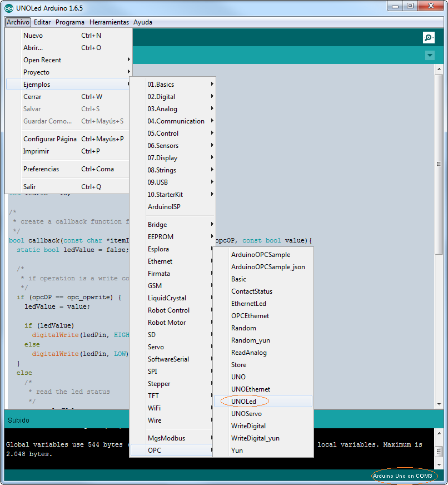Select Abrir... to open a sketch
This screenshot has height=485, width=448.
[68, 48]
